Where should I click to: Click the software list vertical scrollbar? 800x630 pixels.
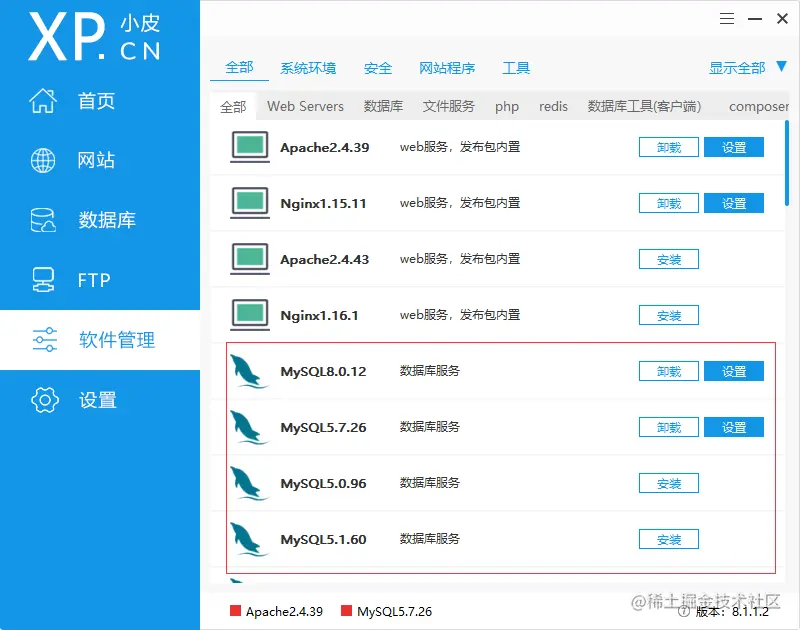tap(787, 163)
